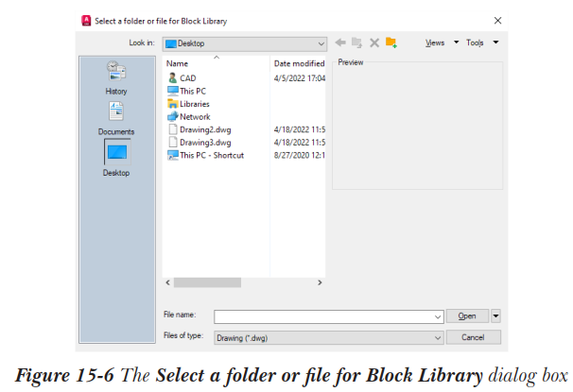
Task: Click the Open button's dropdown arrow
Action: tap(495, 316)
